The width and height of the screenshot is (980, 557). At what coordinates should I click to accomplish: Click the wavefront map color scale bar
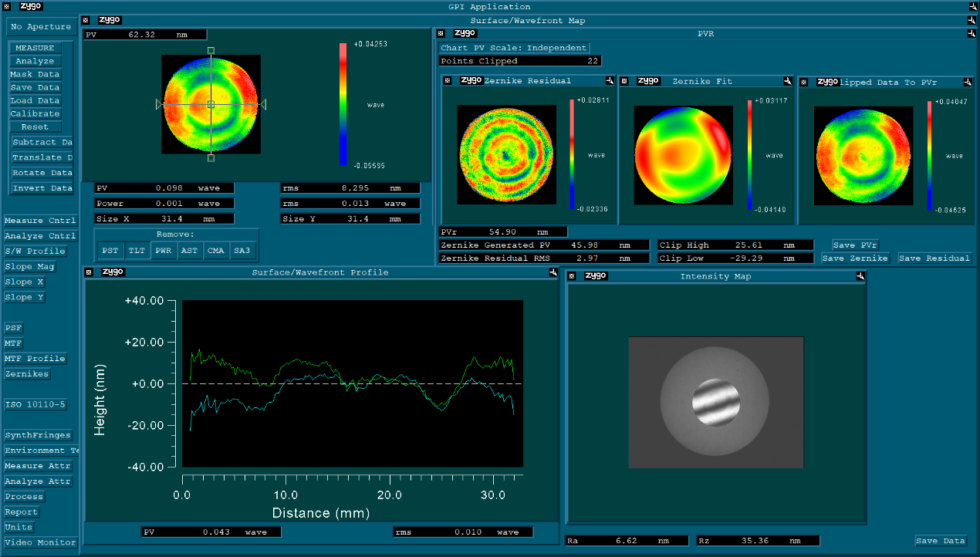tap(343, 104)
